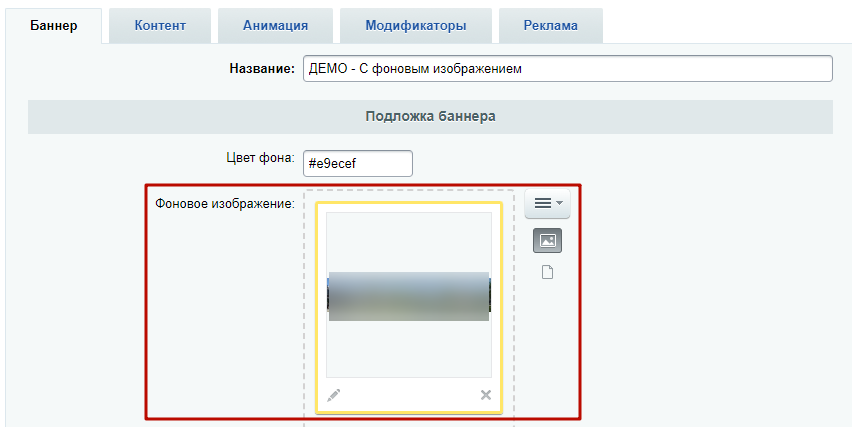
Task: Go to the Анимация tab
Action: pyautogui.click(x=275, y=26)
